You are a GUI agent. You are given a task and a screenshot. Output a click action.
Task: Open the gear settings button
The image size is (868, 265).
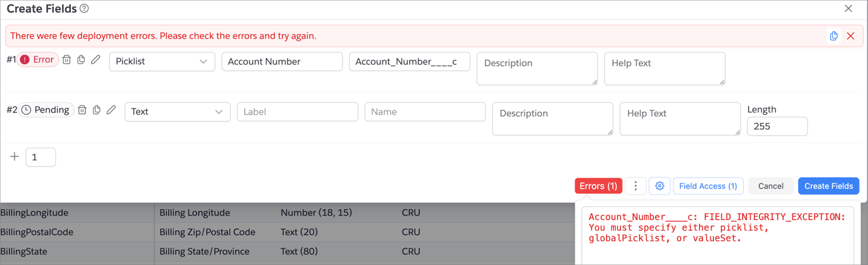tap(659, 186)
